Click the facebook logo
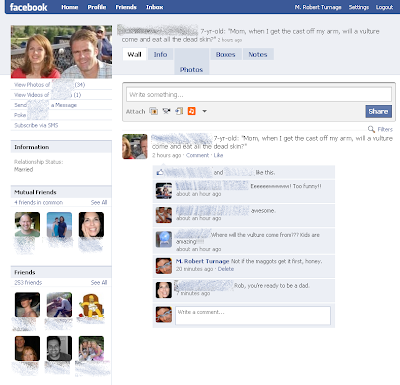The height and width of the screenshot is (385, 400). (28, 7)
